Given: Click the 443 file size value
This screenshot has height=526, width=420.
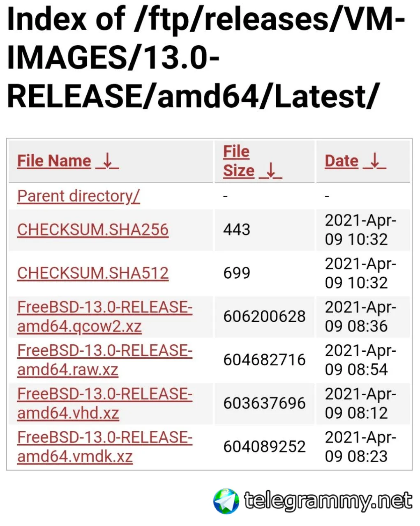Looking at the screenshot, I should point(237,230).
